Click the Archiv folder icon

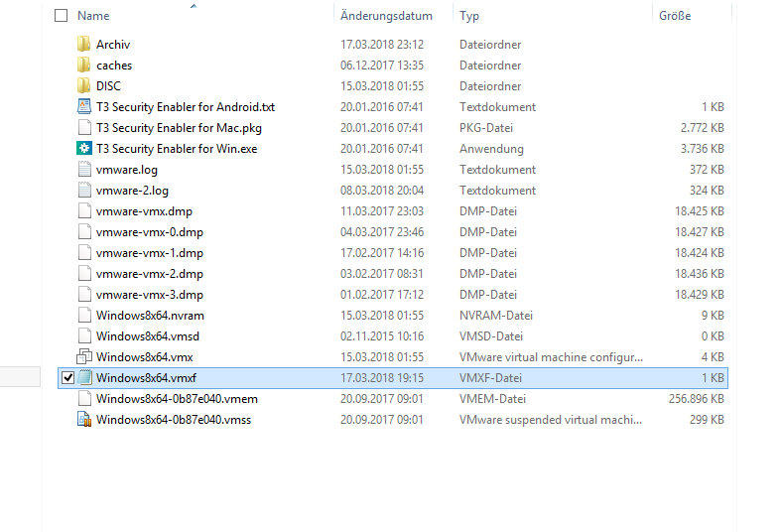tap(83, 45)
